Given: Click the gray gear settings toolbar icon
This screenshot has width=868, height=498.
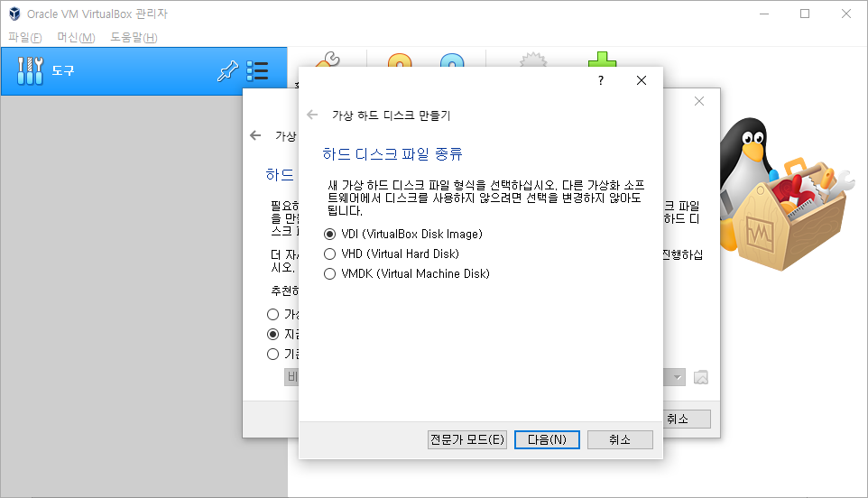Looking at the screenshot, I should click(x=533, y=60).
